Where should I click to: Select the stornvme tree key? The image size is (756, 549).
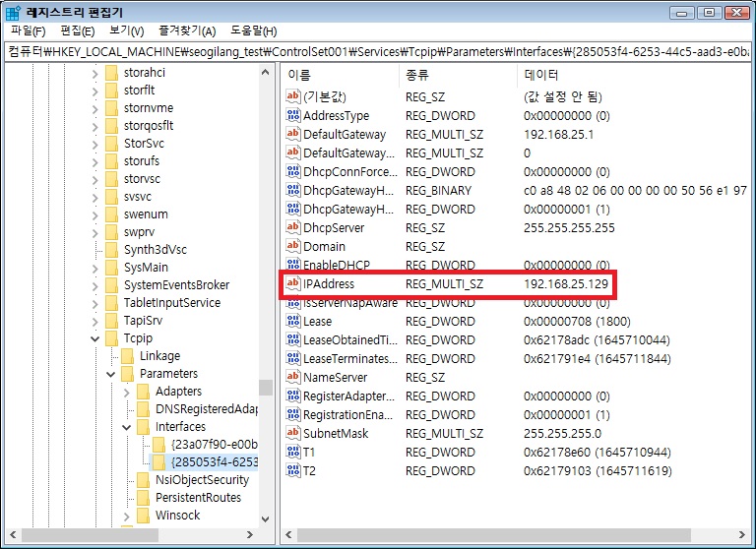pyautogui.click(x=149, y=108)
